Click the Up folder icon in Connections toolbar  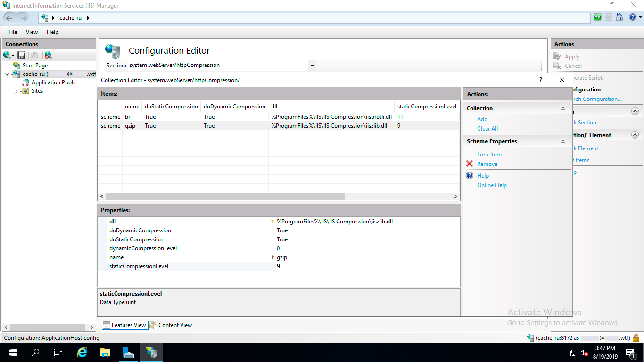(34, 55)
